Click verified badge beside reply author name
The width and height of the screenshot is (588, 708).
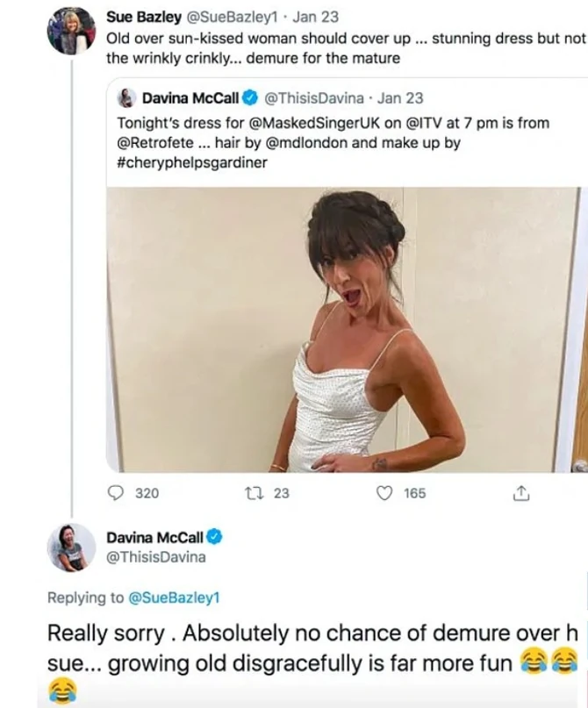(x=213, y=537)
